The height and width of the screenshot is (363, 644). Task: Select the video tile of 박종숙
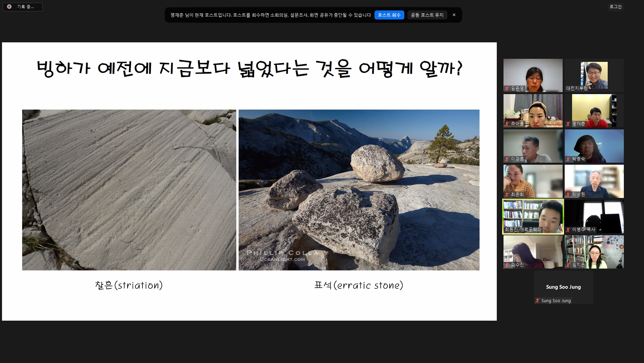594,146
